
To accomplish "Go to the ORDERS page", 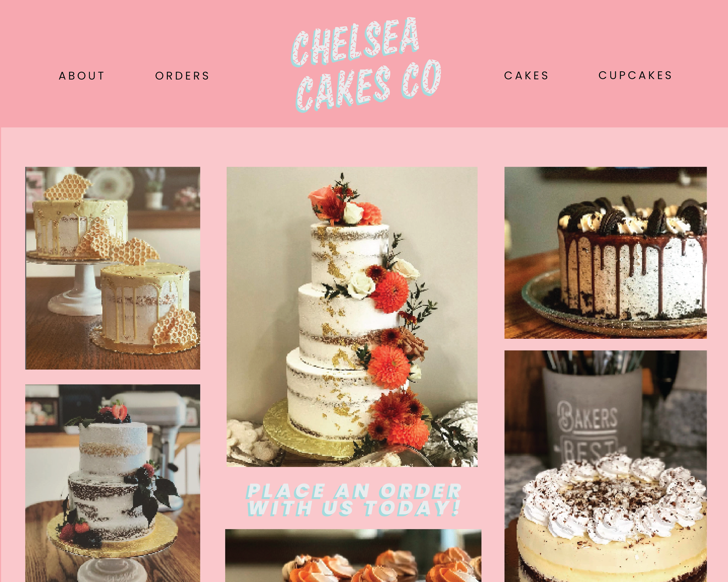I will [182, 76].
